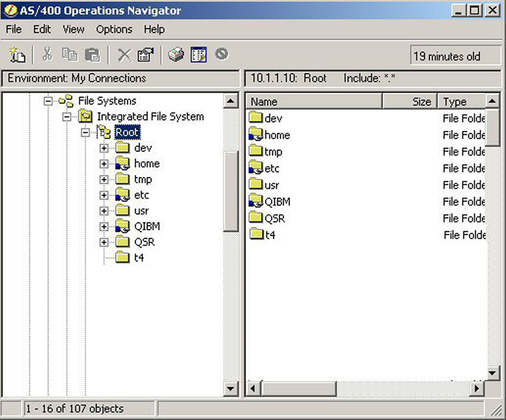506x420 pixels.
Task: Open the Options menu
Action: (x=114, y=29)
